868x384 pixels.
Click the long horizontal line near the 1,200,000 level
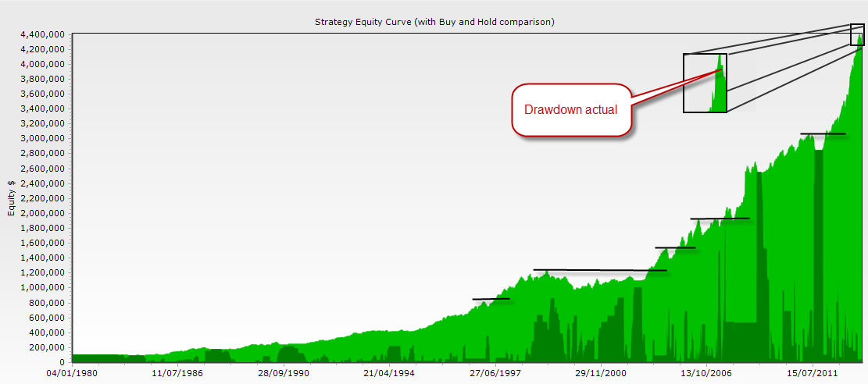point(599,270)
